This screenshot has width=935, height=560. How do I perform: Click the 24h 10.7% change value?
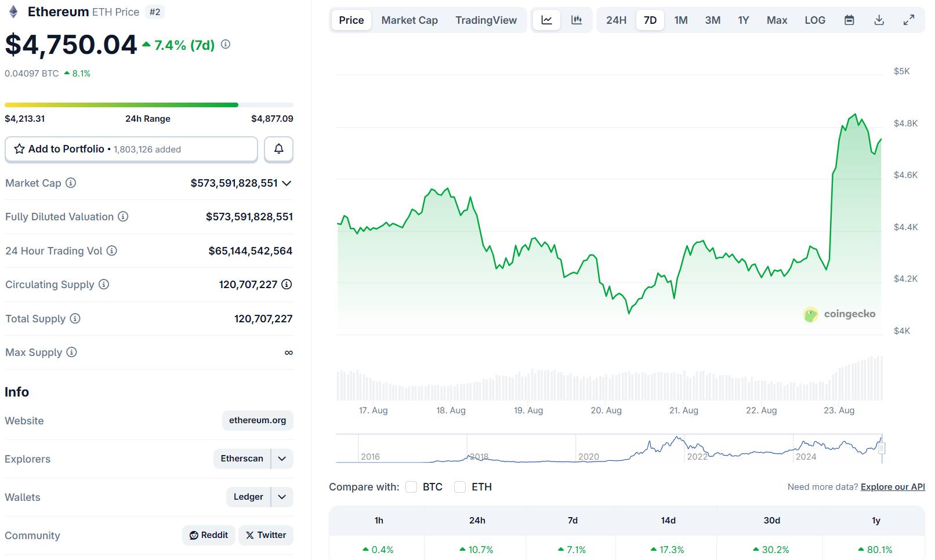[x=476, y=550]
